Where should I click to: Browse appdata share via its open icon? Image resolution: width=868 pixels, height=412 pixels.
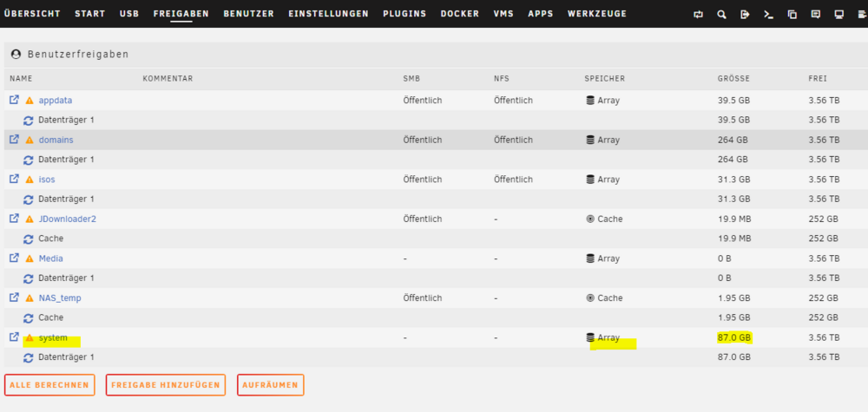pyautogui.click(x=15, y=100)
